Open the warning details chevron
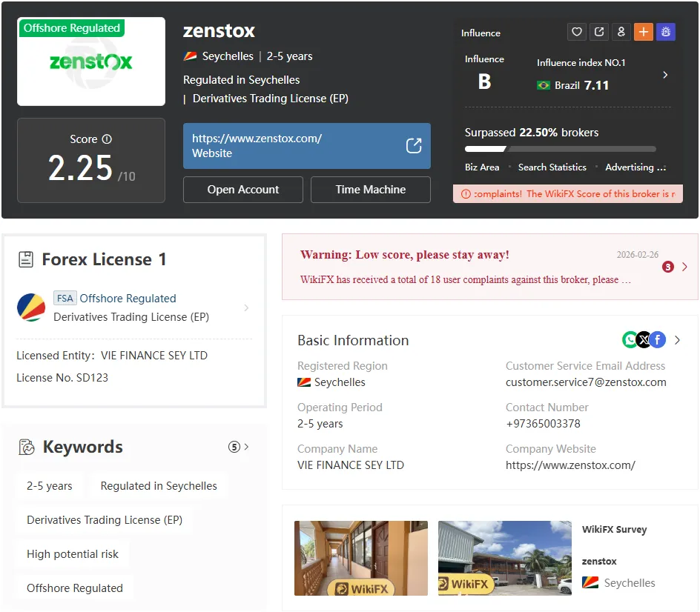This screenshot has height=612, width=700. click(x=684, y=267)
